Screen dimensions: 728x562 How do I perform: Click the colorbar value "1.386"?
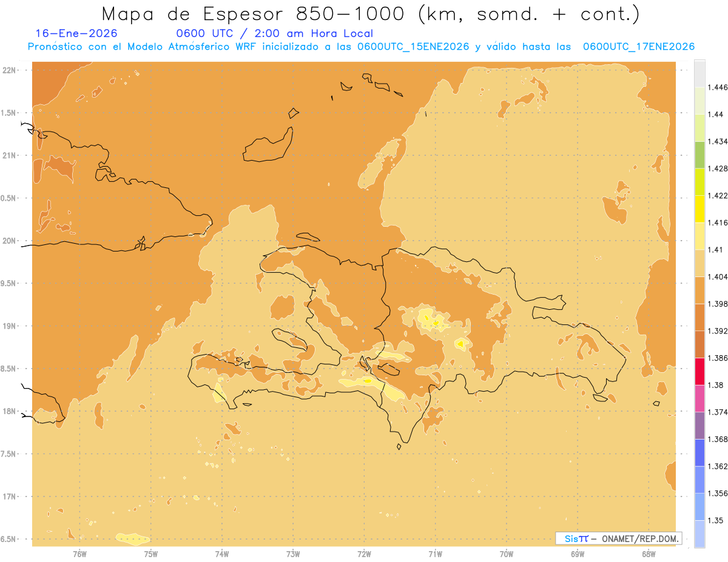tap(718, 358)
